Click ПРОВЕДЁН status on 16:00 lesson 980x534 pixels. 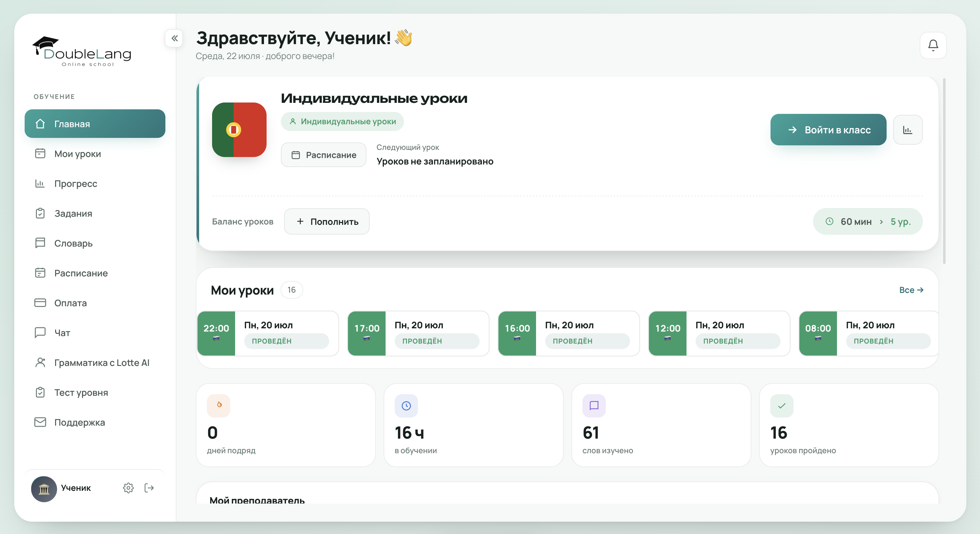pyautogui.click(x=587, y=341)
